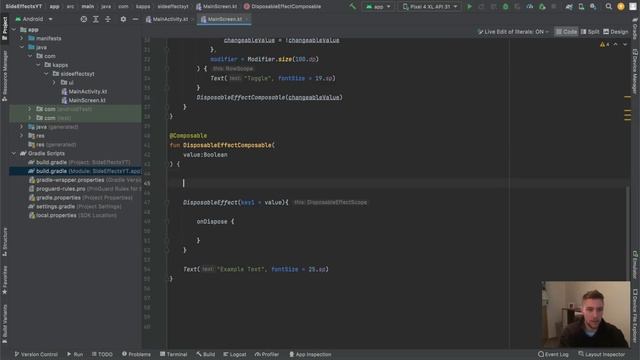Open the Android project view dropdown
Image resolution: width=640 pixels, height=360 pixels.
(34, 19)
